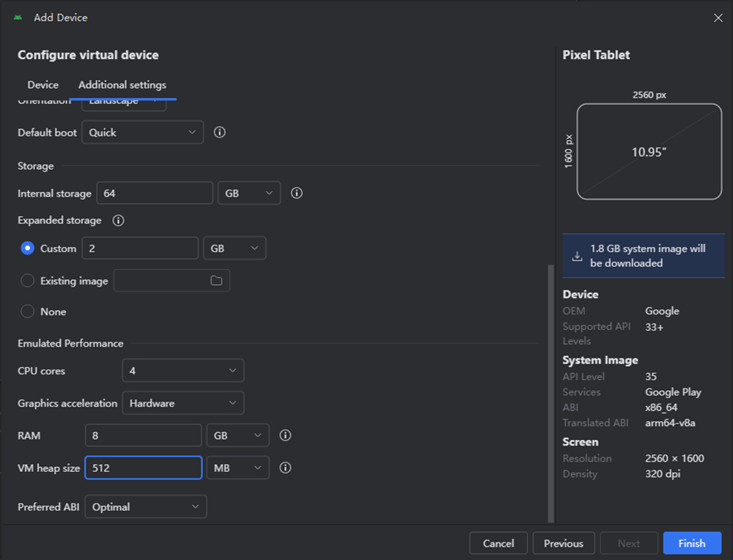Click the Finish button
Screen dimensions: 733x560
(691, 543)
